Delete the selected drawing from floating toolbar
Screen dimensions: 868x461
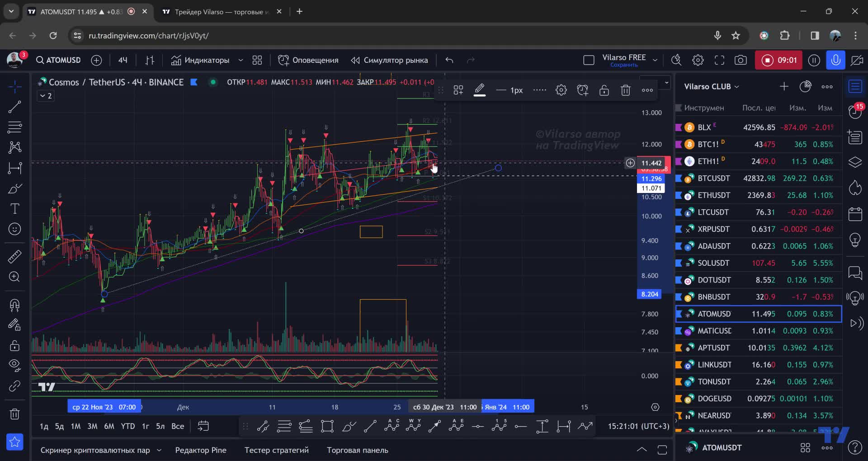[x=626, y=90]
